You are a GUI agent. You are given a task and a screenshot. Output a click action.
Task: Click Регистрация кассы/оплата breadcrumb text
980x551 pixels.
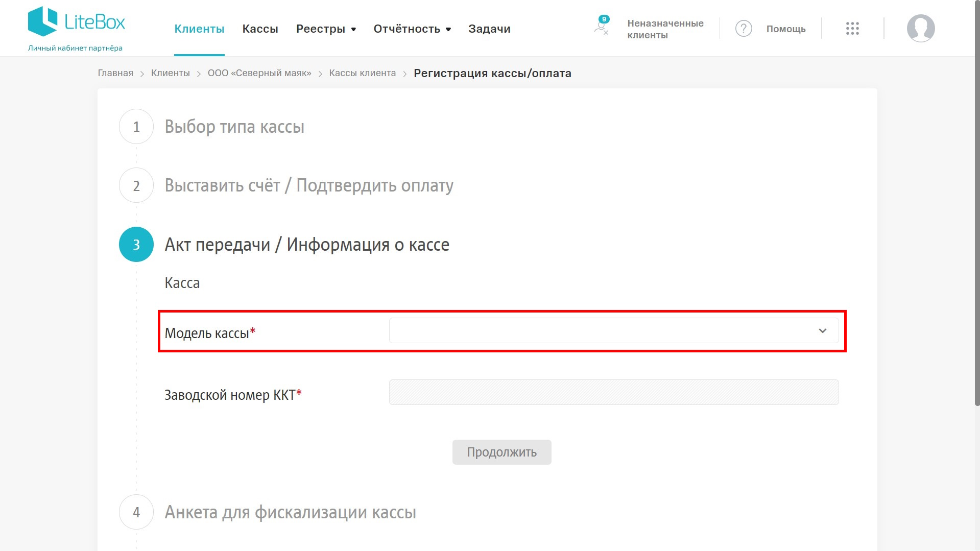492,73
